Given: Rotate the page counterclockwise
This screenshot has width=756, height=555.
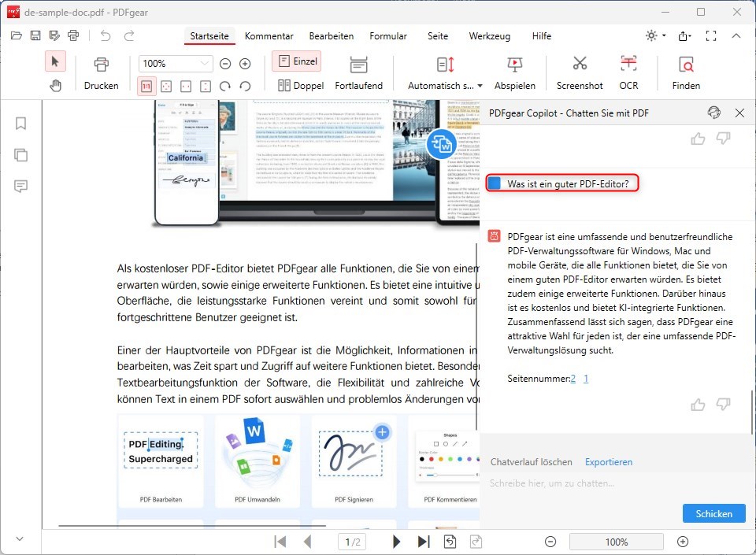Looking at the screenshot, I should [x=245, y=87].
